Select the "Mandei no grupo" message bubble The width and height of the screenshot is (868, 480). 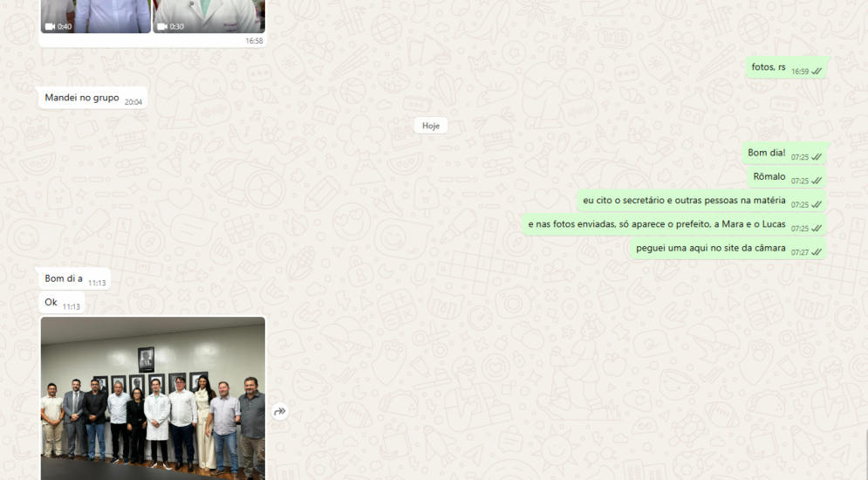(82, 99)
